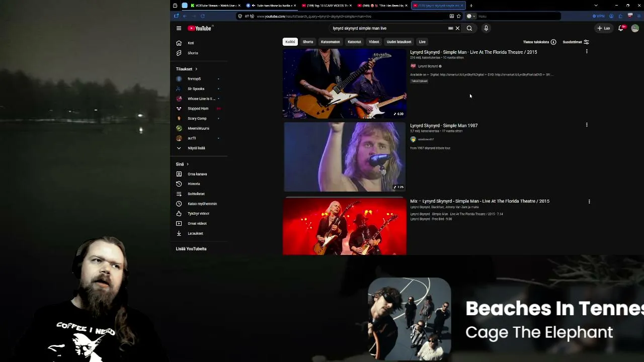The height and width of the screenshot is (362, 644).
Task: Open Tietoa tuloksista info
Action: click(x=539, y=42)
